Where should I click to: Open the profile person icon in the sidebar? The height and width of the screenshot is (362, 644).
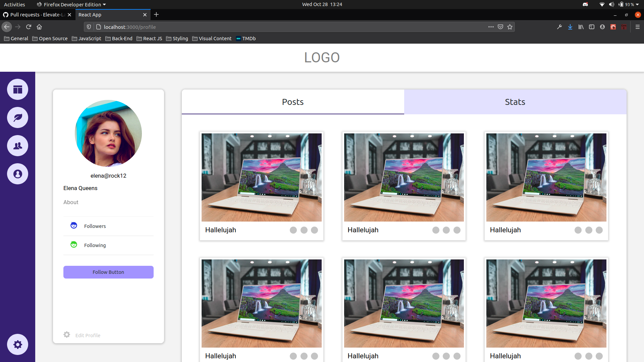pos(17,174)
